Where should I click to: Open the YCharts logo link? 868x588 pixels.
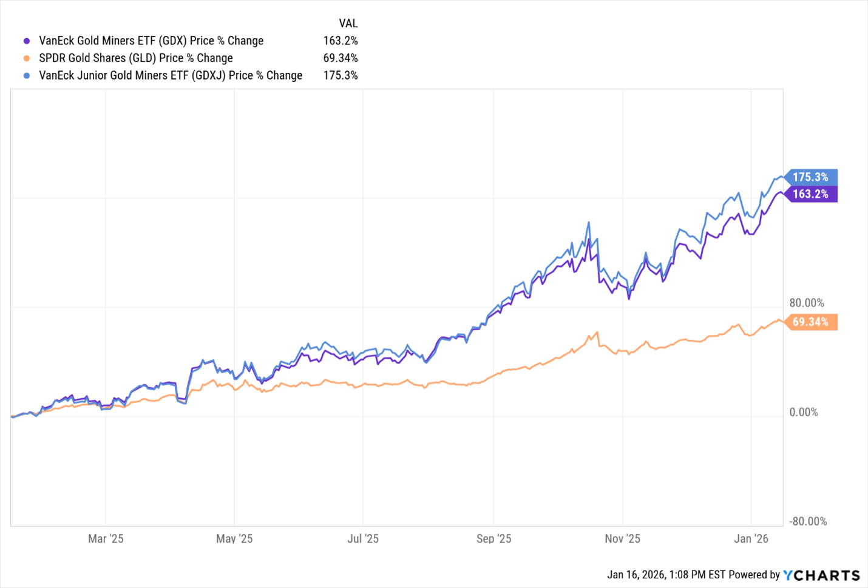click(x=821, y=575)
